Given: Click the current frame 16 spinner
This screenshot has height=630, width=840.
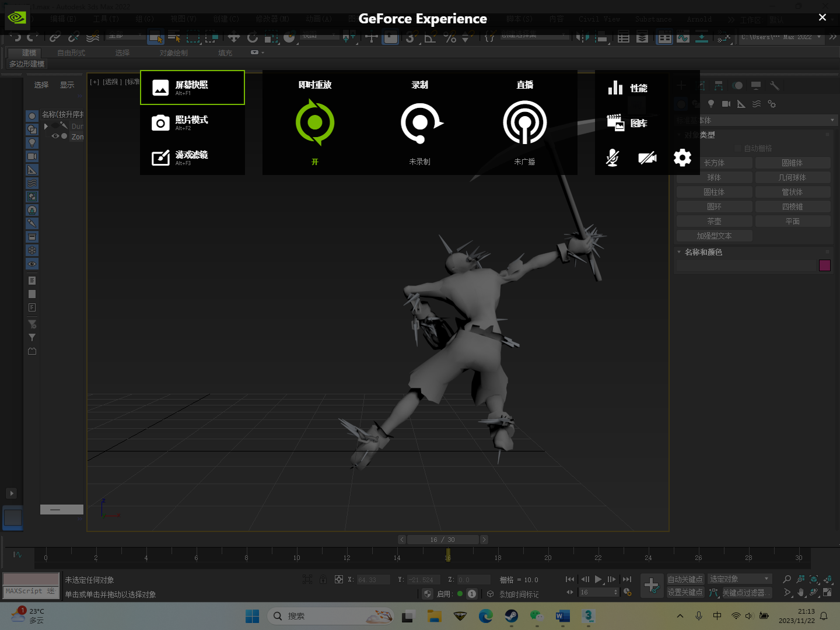Looking at the screenshot, I should [598, 592].
